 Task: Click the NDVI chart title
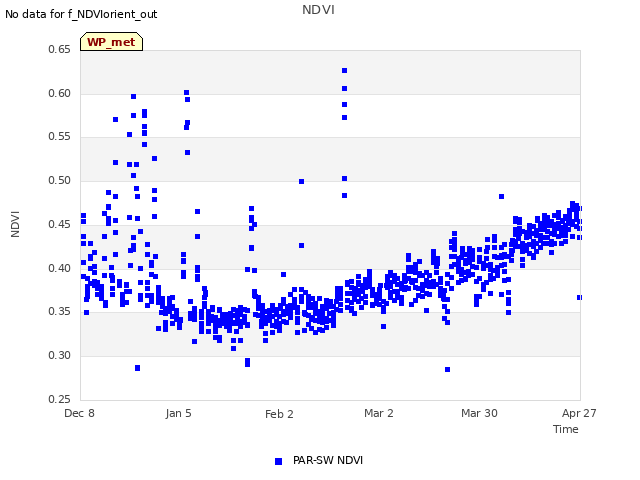[318, 10]
